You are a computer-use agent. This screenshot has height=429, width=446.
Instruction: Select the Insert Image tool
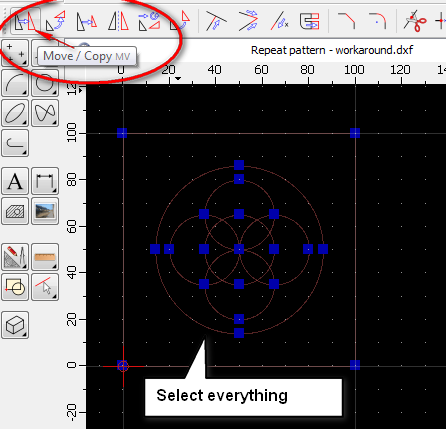coord(45,211)
